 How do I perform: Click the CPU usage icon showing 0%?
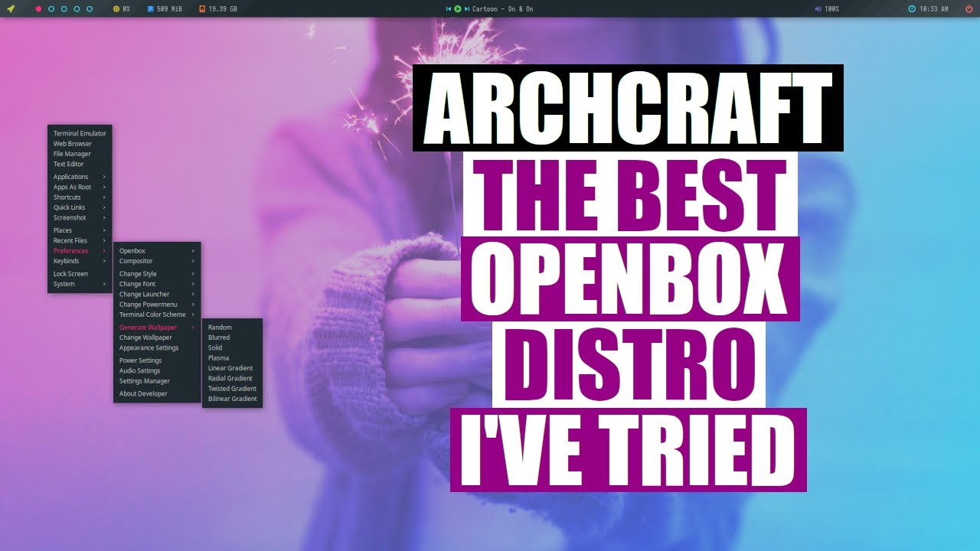116,8
